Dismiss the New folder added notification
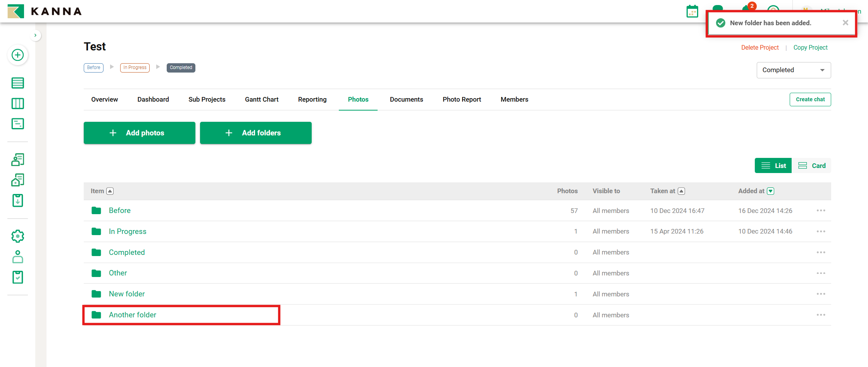868x367 pixels. click(845, 23)
